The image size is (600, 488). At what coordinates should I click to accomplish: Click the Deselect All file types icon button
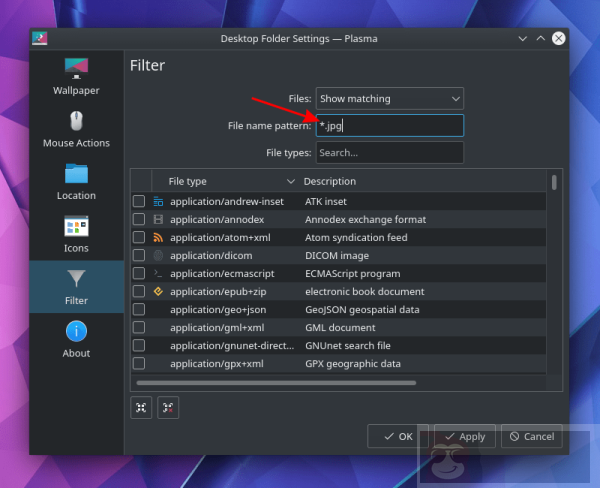168,408
